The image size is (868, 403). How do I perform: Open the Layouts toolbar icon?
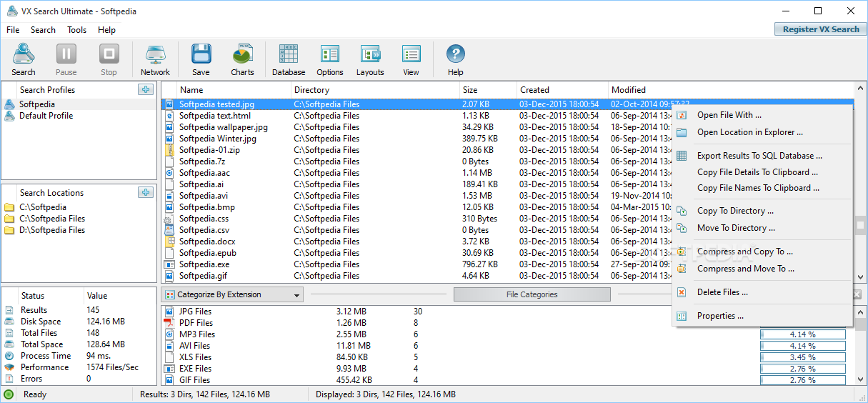pyautogui.click(x=370, y=54)
